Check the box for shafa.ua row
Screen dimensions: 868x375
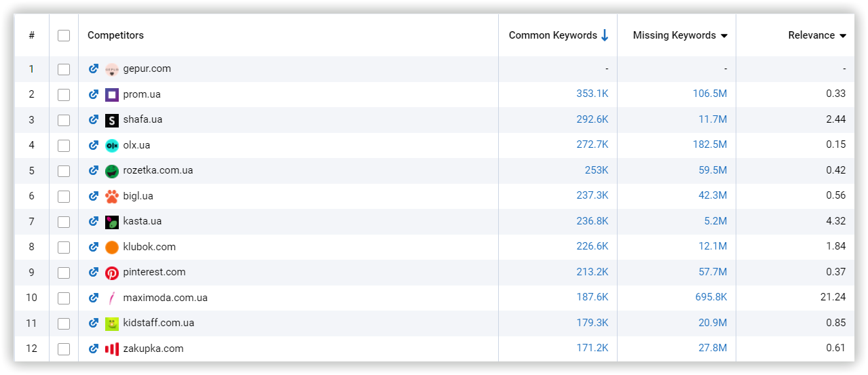64,120
